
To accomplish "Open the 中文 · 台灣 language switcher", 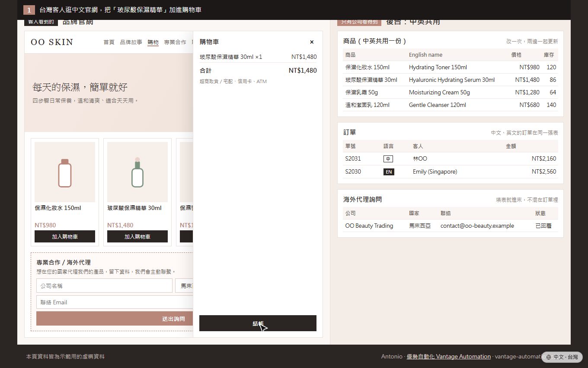I will 562,357.
